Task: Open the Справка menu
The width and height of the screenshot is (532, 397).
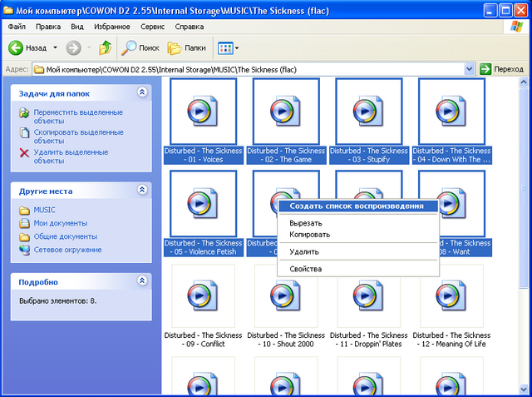Action: coord(190,27)
